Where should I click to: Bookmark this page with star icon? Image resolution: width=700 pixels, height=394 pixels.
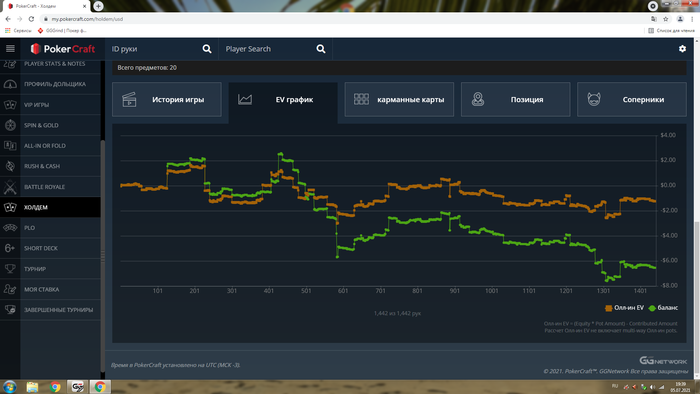click(666, 19)
